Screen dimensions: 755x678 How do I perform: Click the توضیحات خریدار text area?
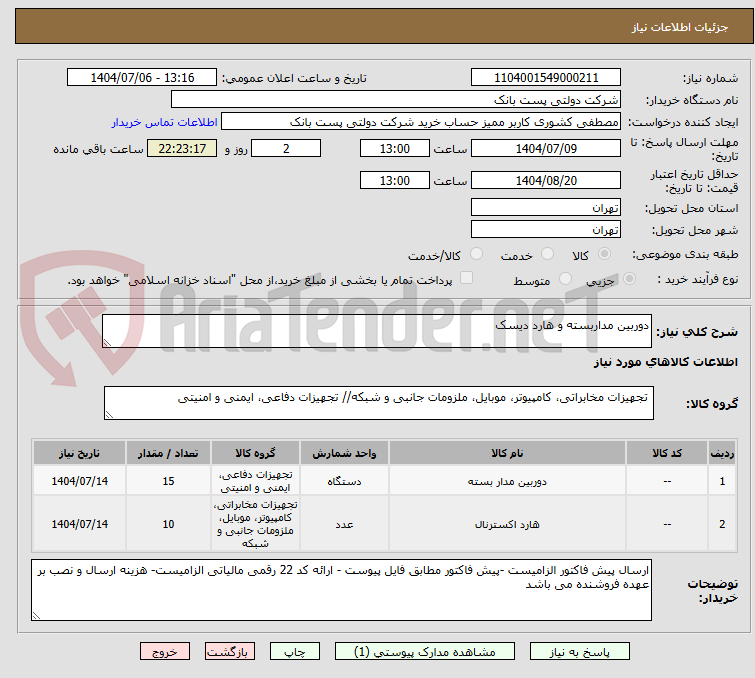(341, 590)
